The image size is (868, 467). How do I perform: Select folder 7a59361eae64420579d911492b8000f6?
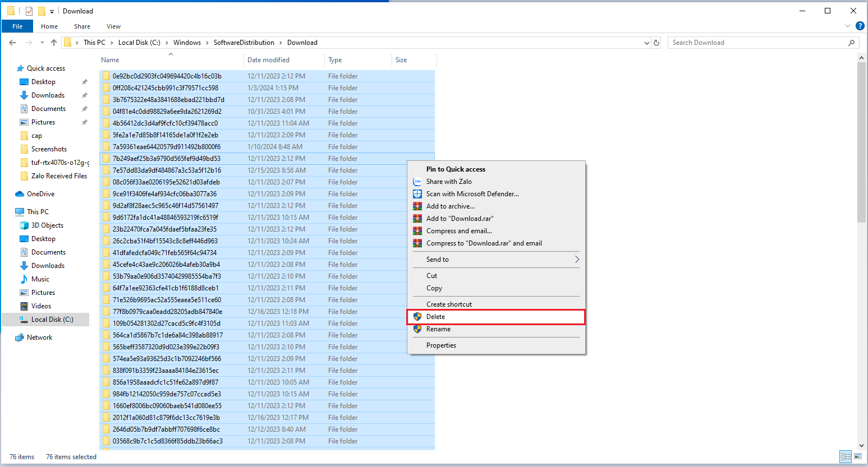tap(267, 147)
